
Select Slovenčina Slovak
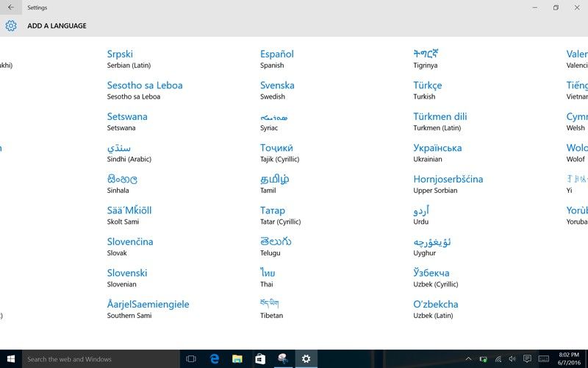[130, 247]
